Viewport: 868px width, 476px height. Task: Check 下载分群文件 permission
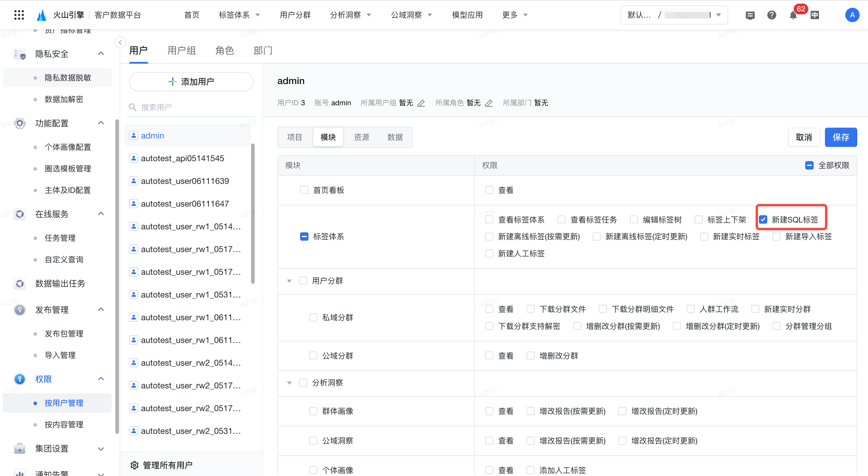tap(530, 309)
